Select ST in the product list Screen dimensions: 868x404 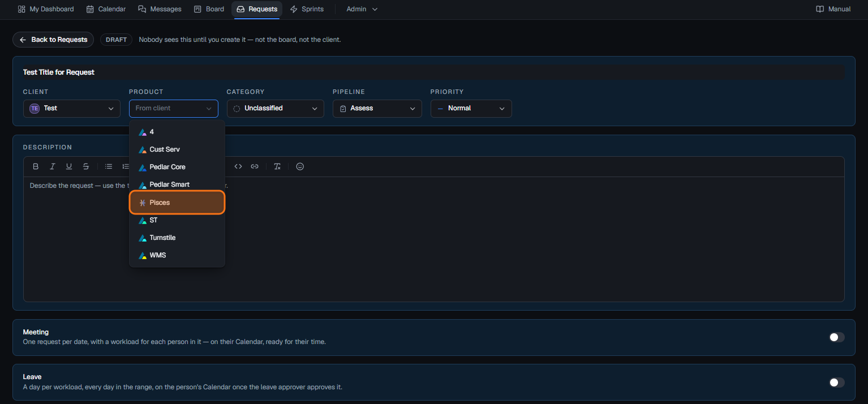tap(177, 220)
